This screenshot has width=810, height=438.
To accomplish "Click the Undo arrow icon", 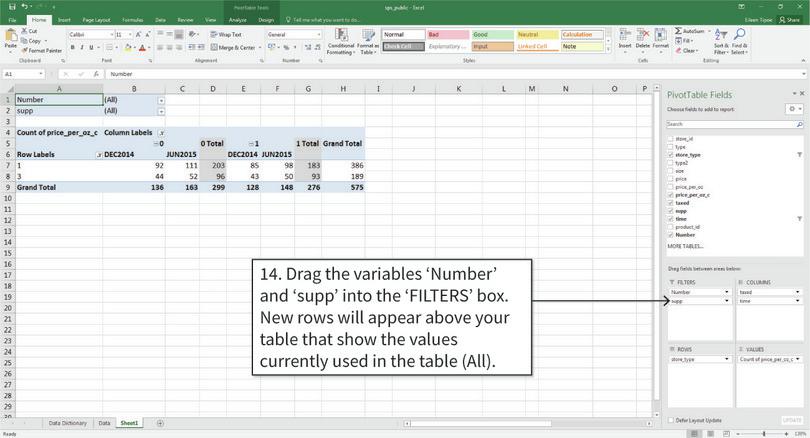I will coord(24,7).
